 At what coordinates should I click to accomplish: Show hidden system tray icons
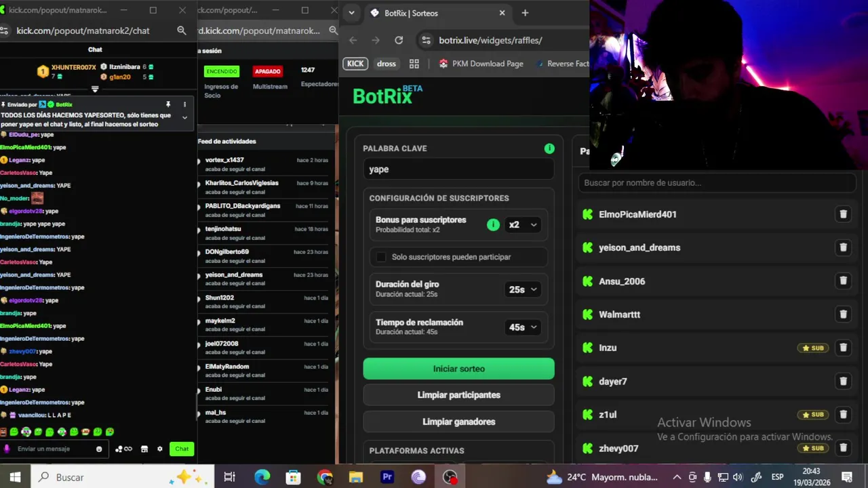point(677,477)
